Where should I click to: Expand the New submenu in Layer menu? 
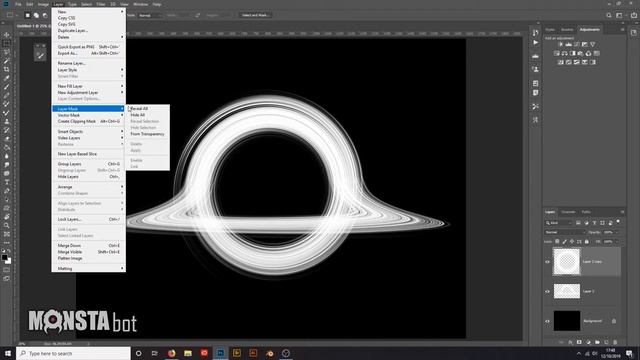(x=89, y=12)
